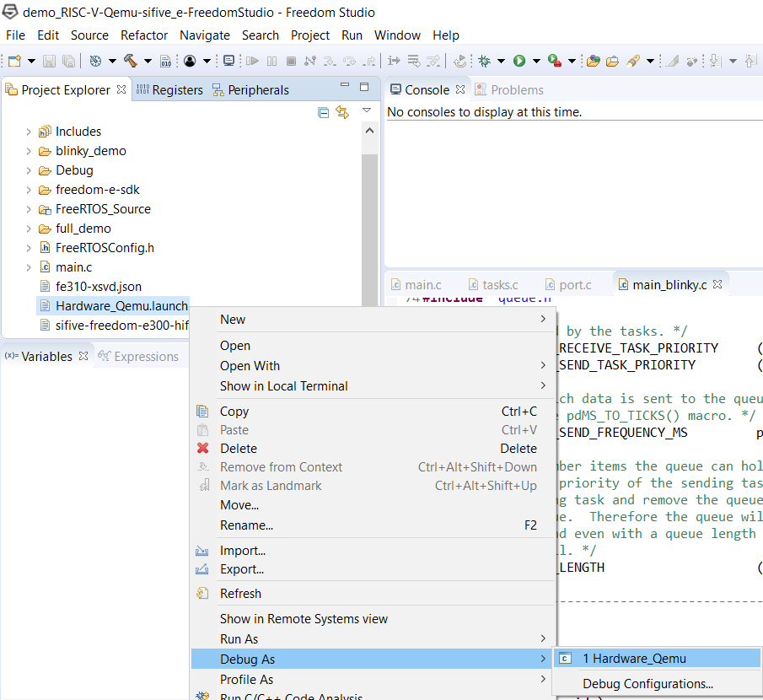Open the Refactor menu
The height and width of the screenshot is (700, 763).
144,35
